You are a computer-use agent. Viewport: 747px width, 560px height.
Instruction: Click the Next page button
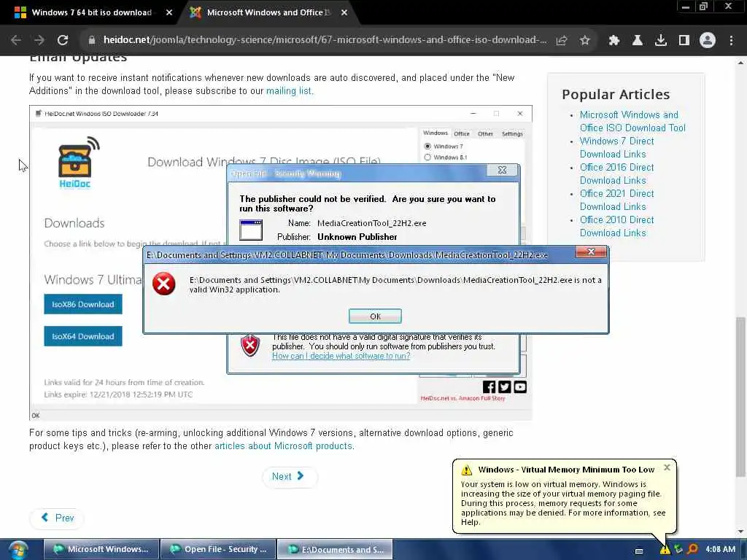pyautogui.click(x=289, y=476)
